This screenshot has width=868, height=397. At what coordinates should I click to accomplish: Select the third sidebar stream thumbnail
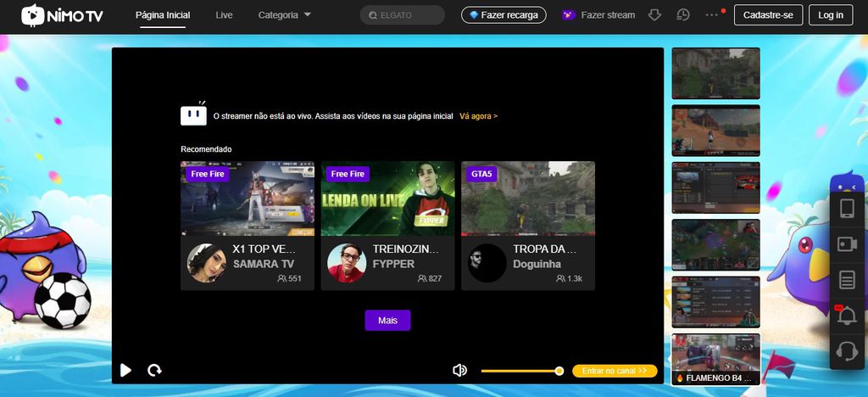715,187
